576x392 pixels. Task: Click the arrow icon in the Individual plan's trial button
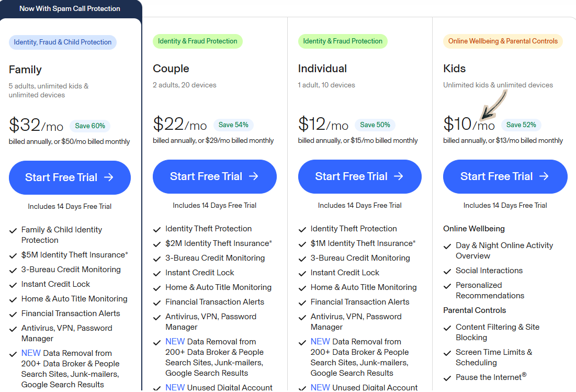coord(398,176)
